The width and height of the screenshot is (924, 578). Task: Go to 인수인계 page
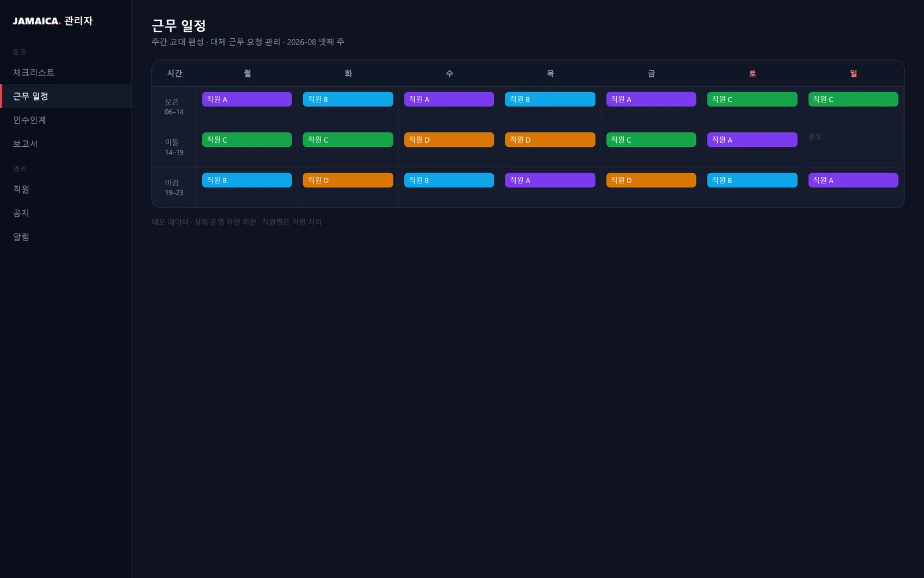click(x=66, y=120)
